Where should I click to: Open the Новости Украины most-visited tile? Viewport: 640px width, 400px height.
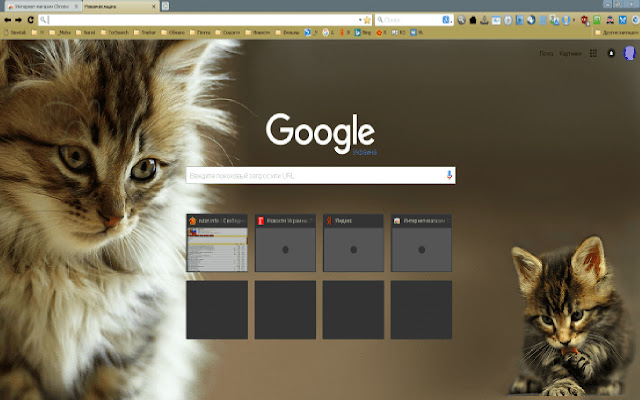[285, 243]
